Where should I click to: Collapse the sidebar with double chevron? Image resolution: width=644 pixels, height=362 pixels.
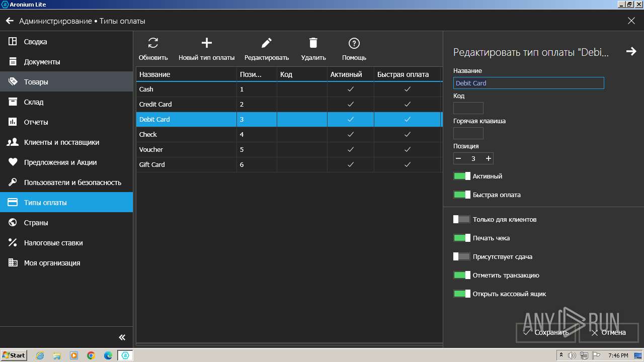122,337
